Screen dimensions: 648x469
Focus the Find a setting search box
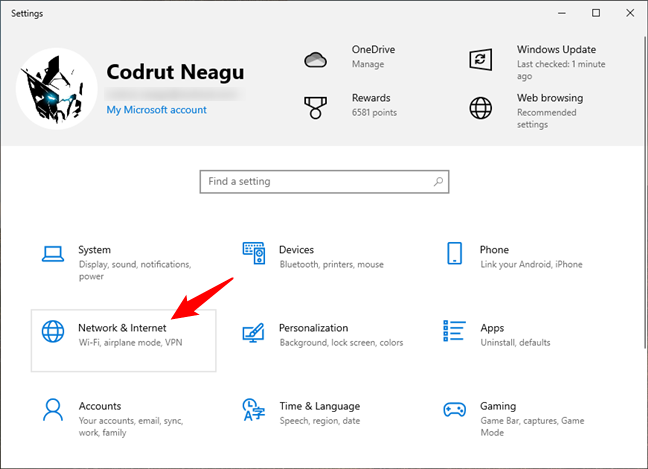coord(324,181)
